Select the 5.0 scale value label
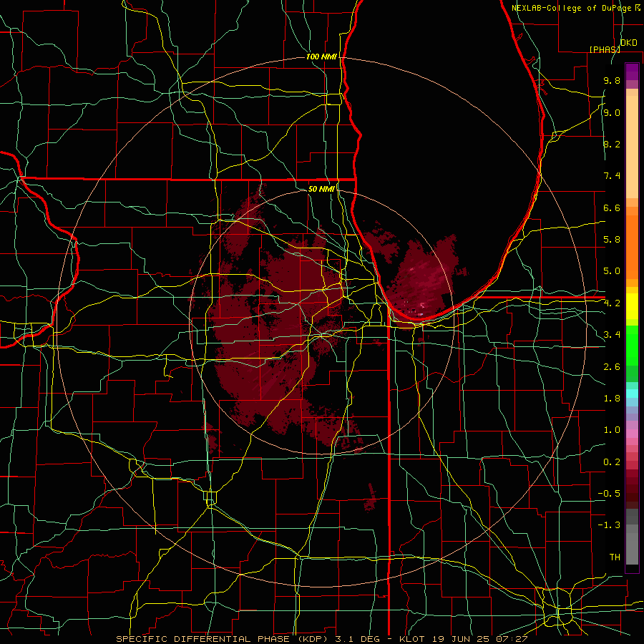Viewport: 644px width, 644px height. click(x=612, y=271)
